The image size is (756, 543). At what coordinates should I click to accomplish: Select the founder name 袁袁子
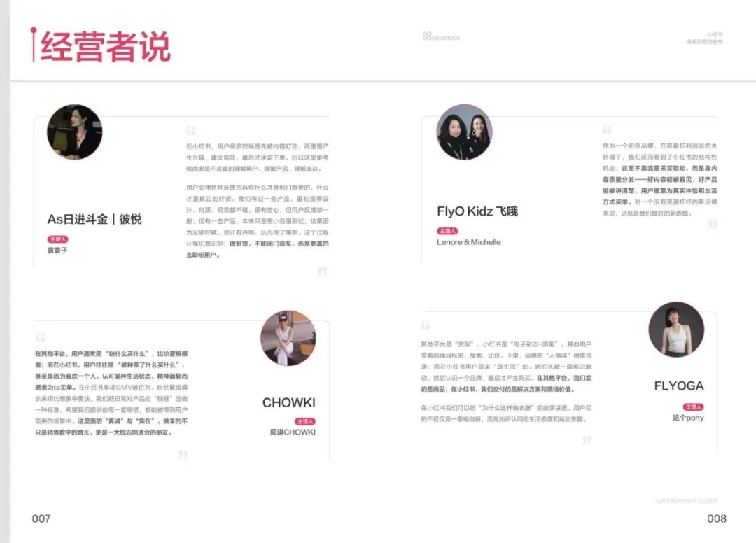click(57, 250)
